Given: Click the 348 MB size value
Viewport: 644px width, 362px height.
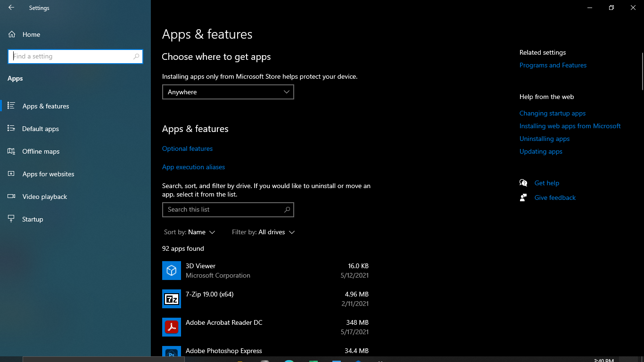Looking at the screenshot, I should point(357,322).
